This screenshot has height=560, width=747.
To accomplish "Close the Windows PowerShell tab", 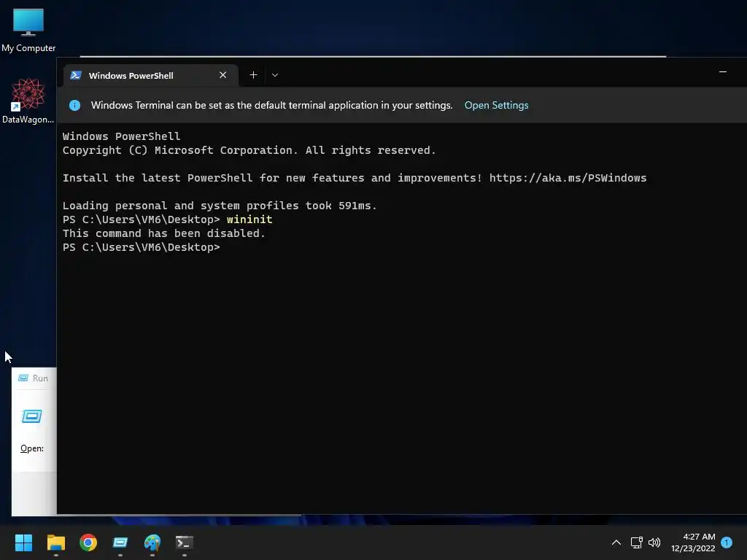I will [x=222, y=75].
